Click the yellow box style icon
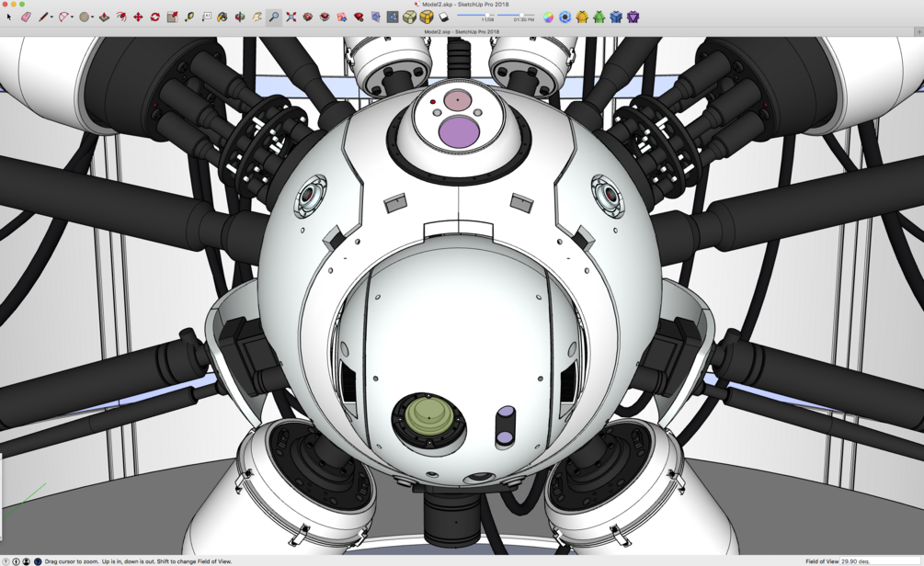This screenshot has width=924, height=566. (427, 17)
